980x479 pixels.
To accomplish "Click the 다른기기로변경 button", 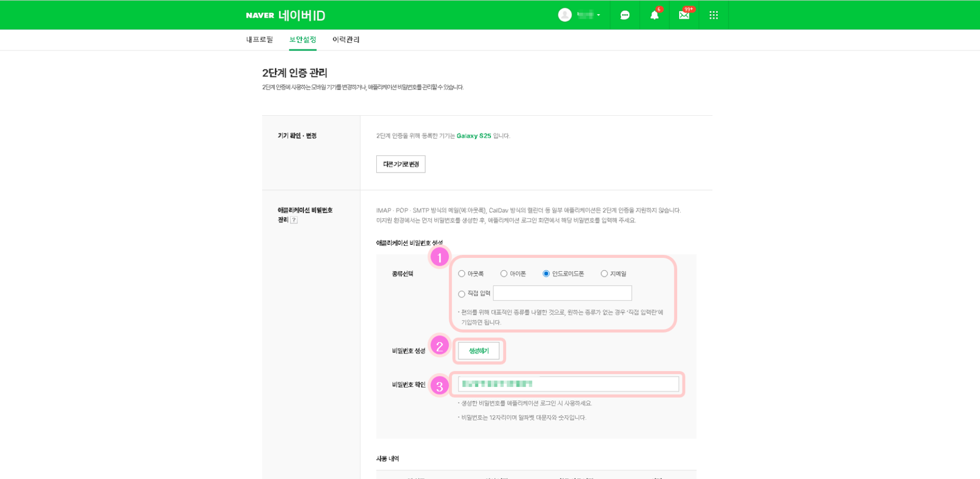I will point(400,164).
